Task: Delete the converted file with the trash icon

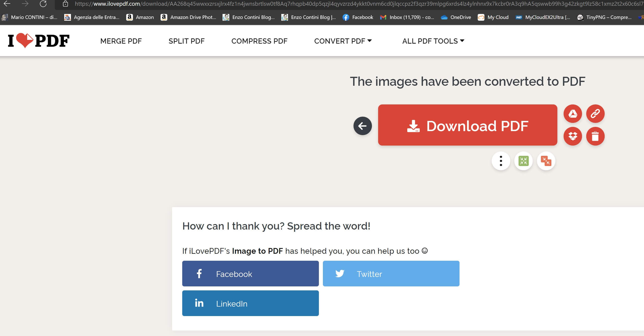Action: click(595, 136)
